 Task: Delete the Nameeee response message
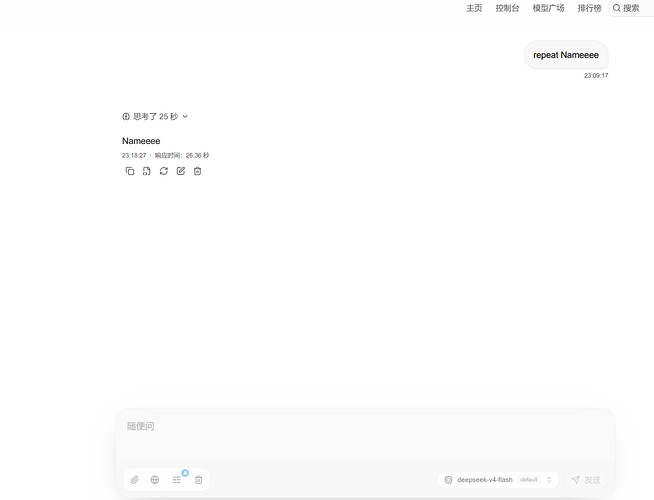coord(197,171)
